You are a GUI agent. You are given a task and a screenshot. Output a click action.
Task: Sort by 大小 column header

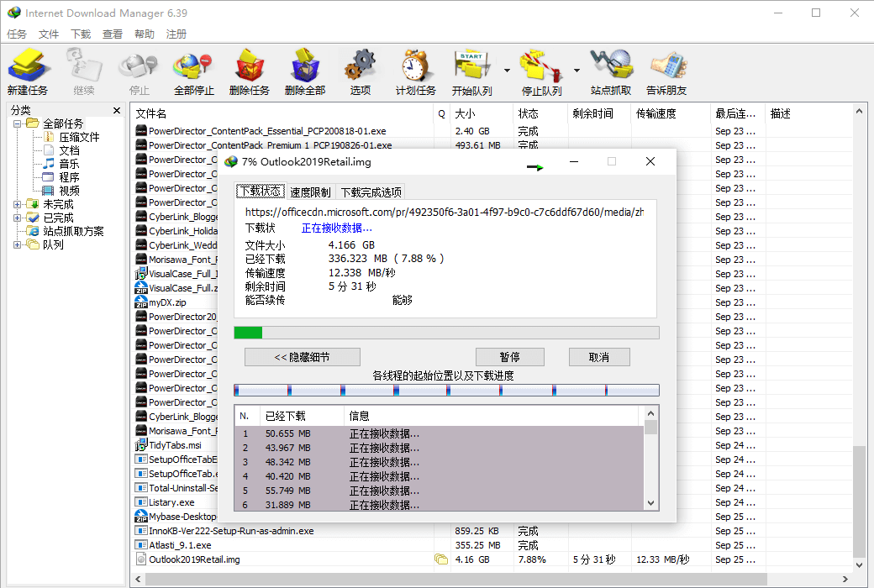[482, 113]
